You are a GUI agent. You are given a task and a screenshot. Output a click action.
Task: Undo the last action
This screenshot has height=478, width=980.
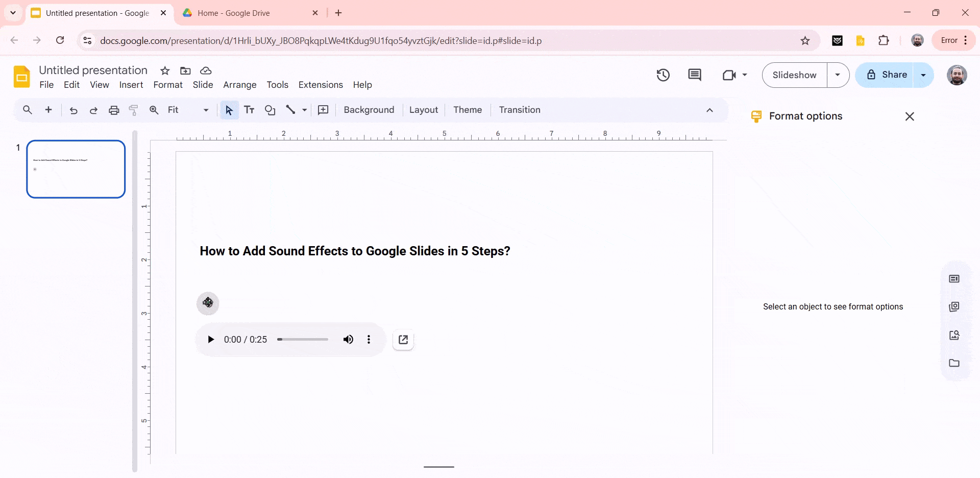73,110
